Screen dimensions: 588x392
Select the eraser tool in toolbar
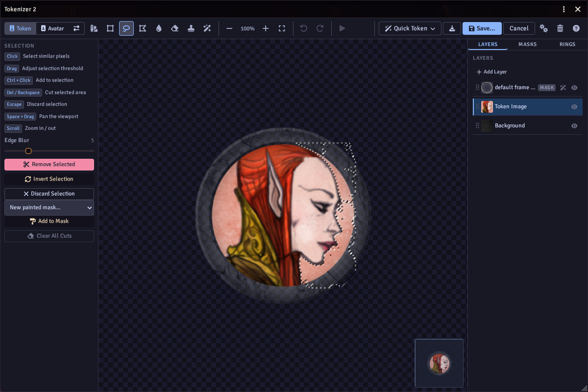175,28
